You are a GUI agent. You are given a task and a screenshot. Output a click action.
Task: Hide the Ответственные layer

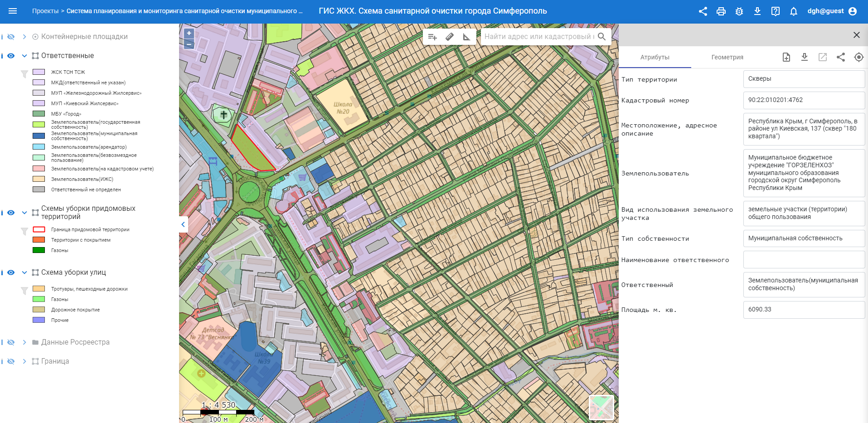(11, 56)
